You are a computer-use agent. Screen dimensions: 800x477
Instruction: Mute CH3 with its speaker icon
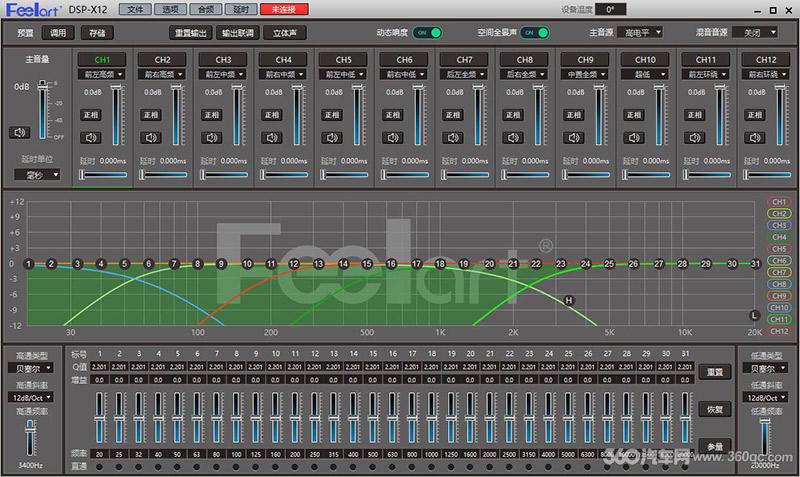(211, 138)
